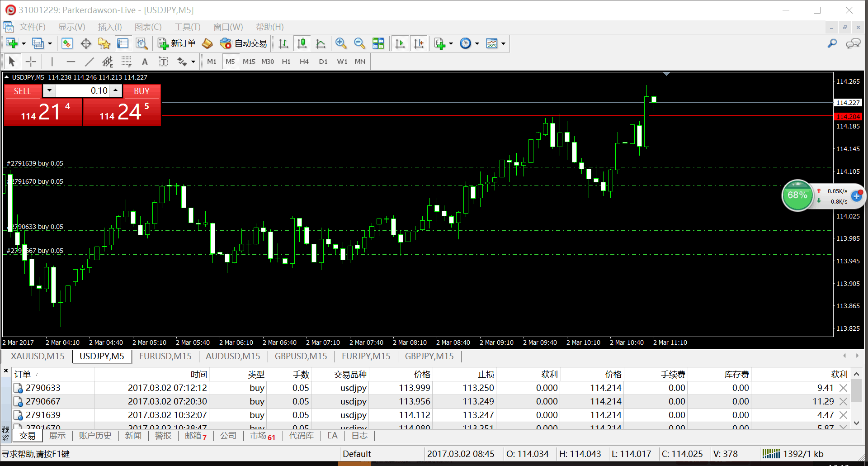Click the terminal panel scrollbar down arrow
This screenshot has height=466, width=868.
856,423
